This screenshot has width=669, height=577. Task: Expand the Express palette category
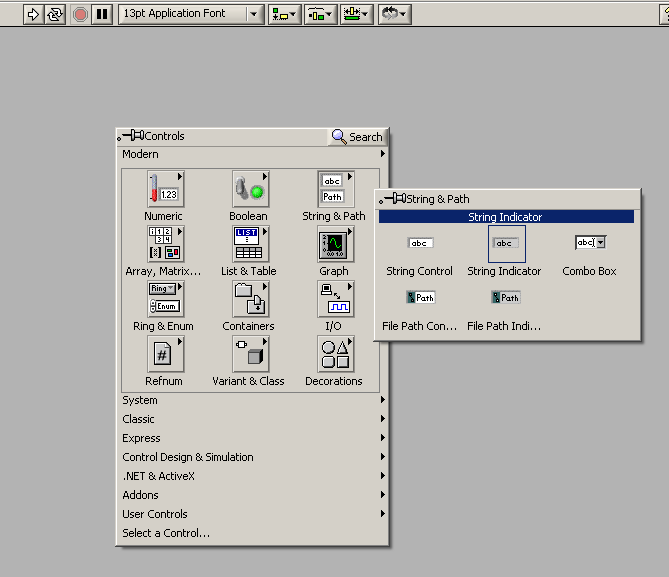(x=253, y=438)
